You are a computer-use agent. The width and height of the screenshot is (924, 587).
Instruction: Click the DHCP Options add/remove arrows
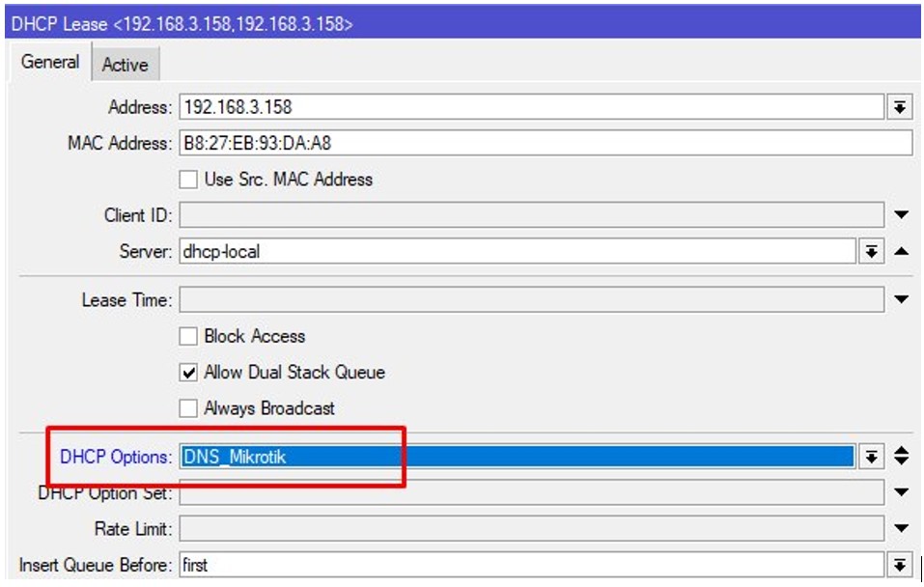[x=901, y=457]
